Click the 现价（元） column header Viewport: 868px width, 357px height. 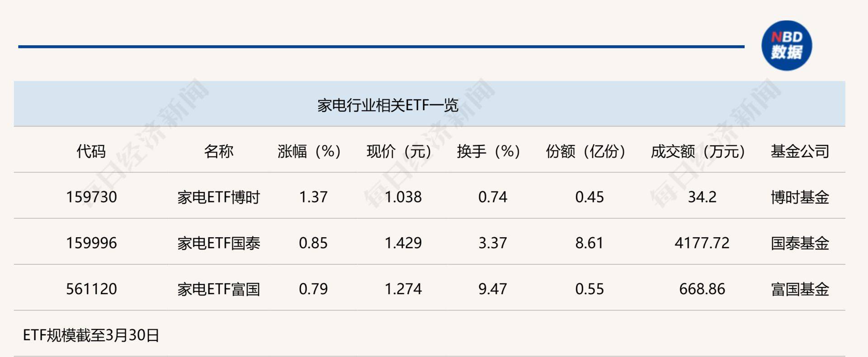[399, 151]
